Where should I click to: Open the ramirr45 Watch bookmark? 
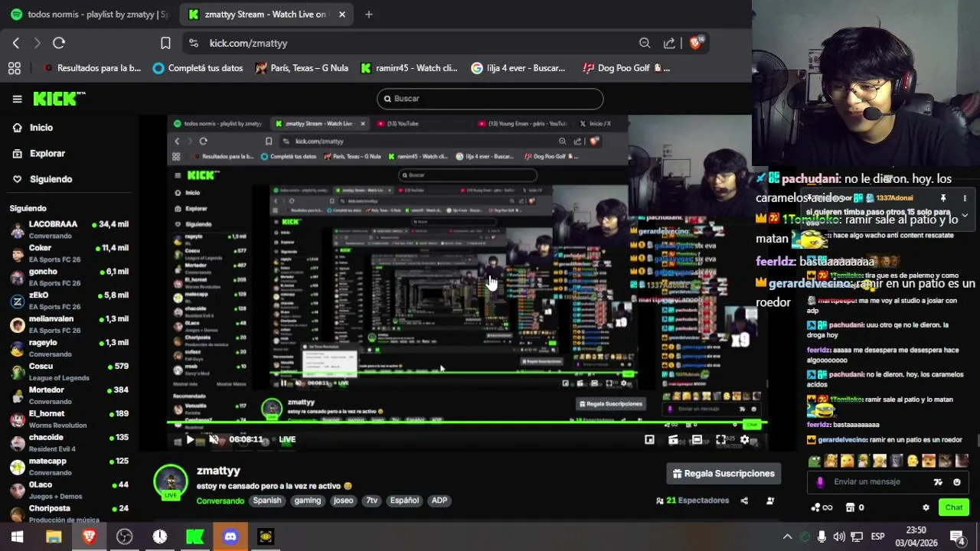[407, 68]
